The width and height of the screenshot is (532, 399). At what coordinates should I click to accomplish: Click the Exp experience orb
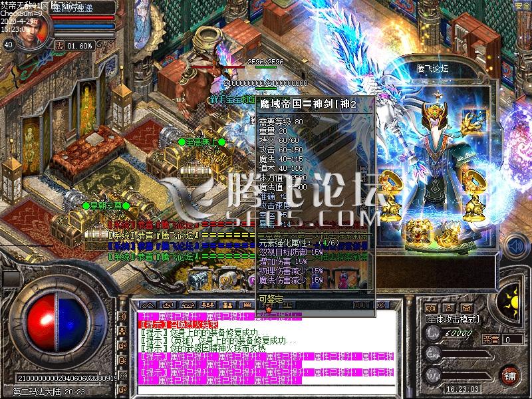[x=434, y=354]
